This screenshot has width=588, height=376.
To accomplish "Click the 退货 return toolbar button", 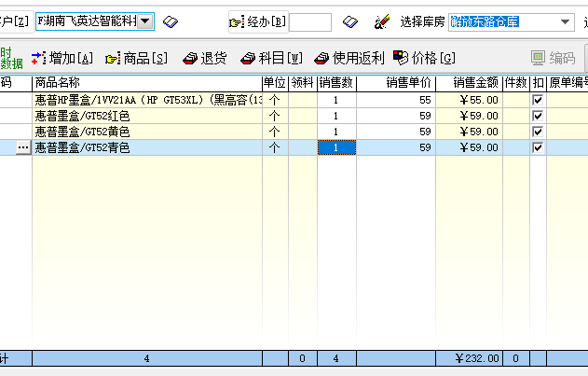I will pyautogui.click(x=205, y=58).
